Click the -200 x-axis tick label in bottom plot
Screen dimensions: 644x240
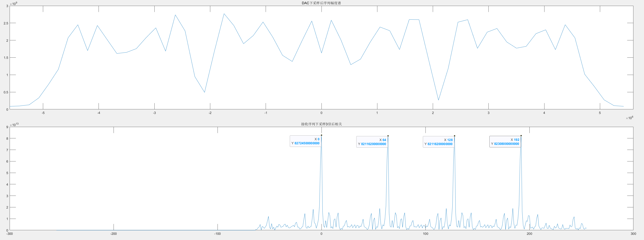click(114, 234)
